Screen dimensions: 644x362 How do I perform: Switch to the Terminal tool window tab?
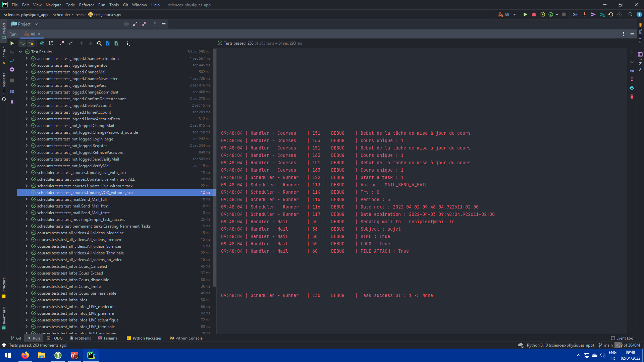coord(108,338)
